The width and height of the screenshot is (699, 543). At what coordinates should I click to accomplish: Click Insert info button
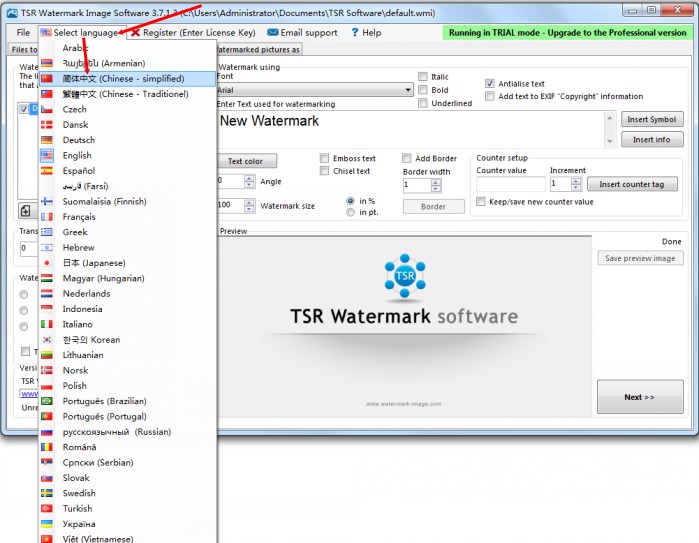tap(652, 140)
